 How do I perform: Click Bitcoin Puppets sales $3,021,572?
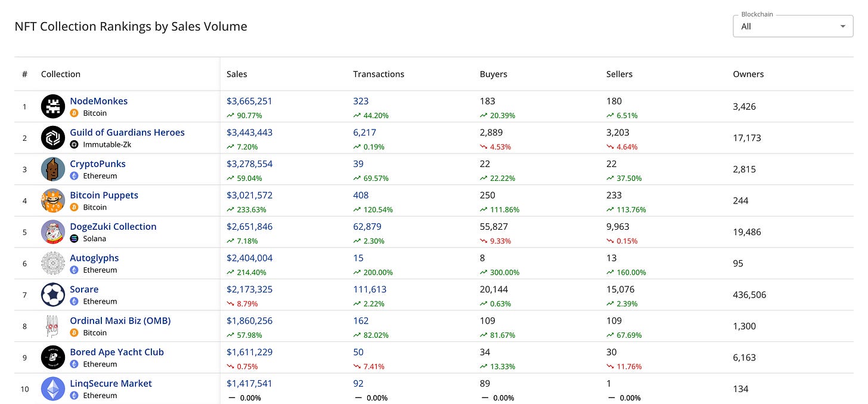point(249,195)
